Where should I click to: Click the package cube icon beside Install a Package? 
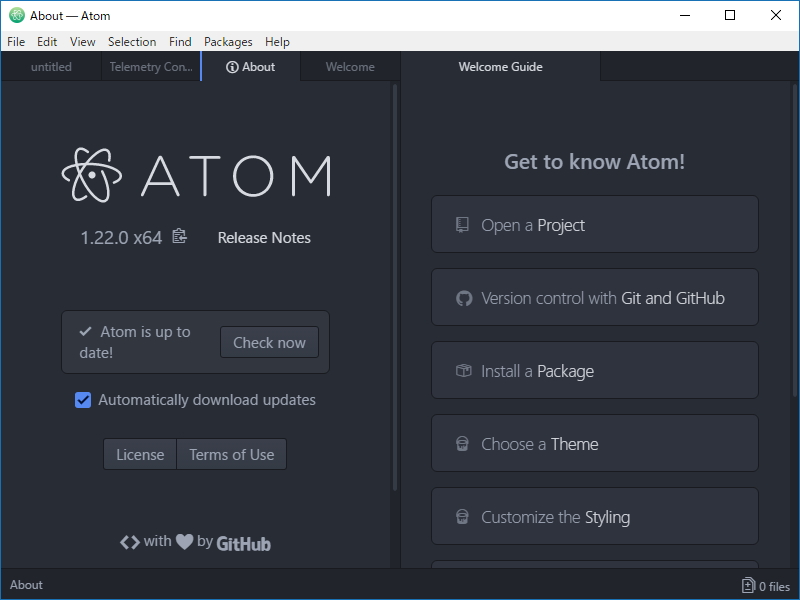pos(462,370)
